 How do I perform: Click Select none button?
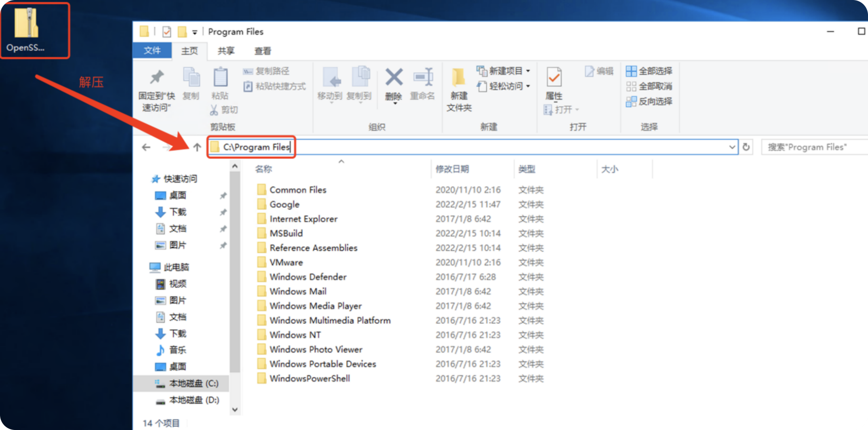click(x=649, y=86)
